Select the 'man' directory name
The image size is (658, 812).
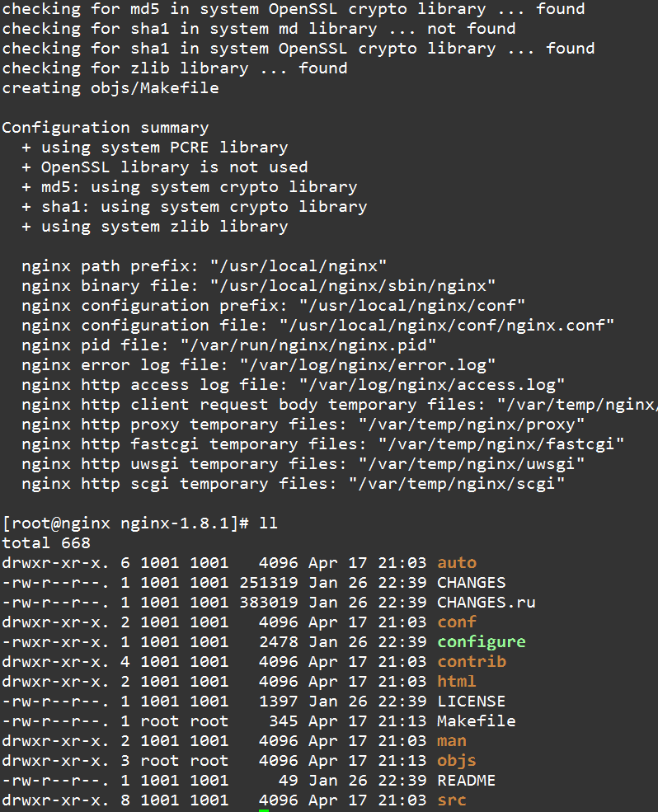452,741
